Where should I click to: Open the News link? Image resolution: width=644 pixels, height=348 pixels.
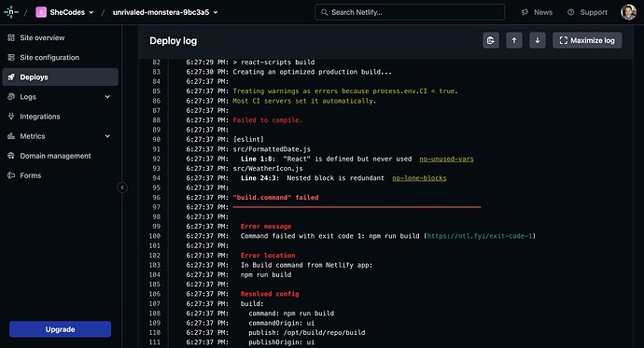point(537,12)
